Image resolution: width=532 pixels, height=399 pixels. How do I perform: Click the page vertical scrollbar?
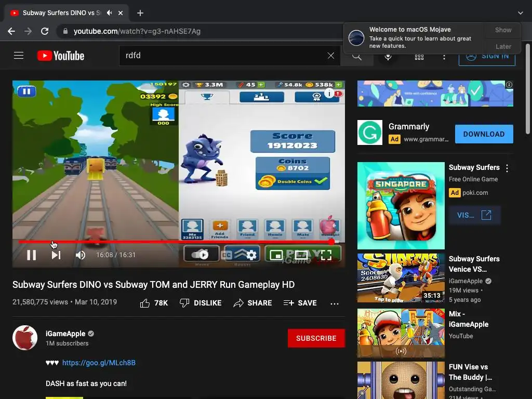[x=528, y=89]
